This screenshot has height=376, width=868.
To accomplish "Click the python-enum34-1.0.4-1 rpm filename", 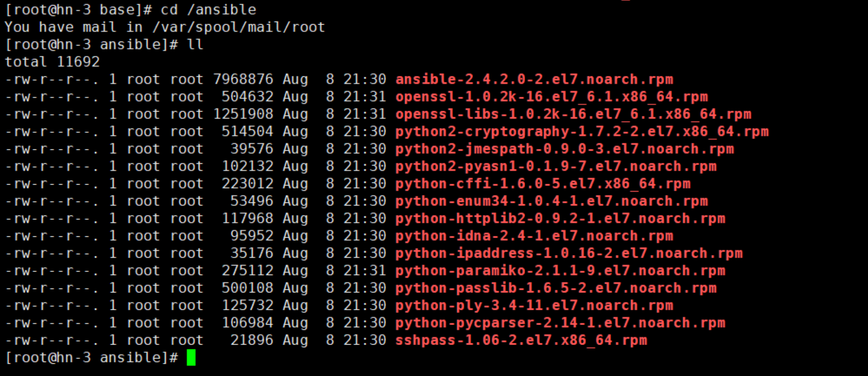I will point(551,201).
